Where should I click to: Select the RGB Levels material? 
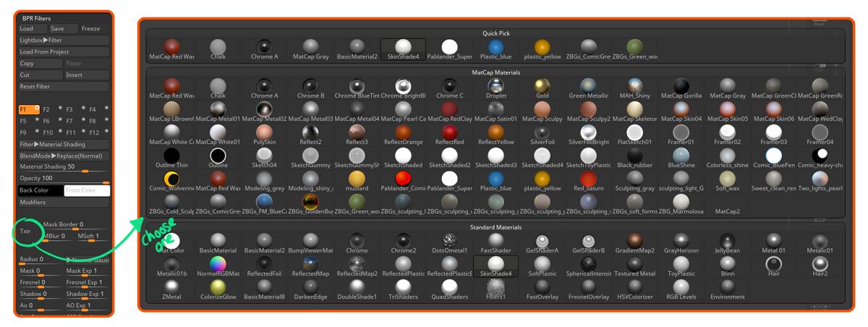click(681, 290)
